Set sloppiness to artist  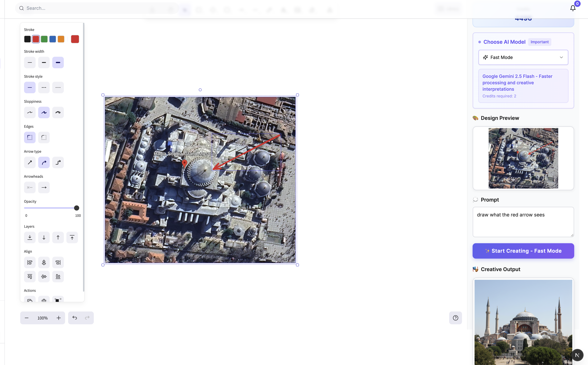click(x=44, y=112)
